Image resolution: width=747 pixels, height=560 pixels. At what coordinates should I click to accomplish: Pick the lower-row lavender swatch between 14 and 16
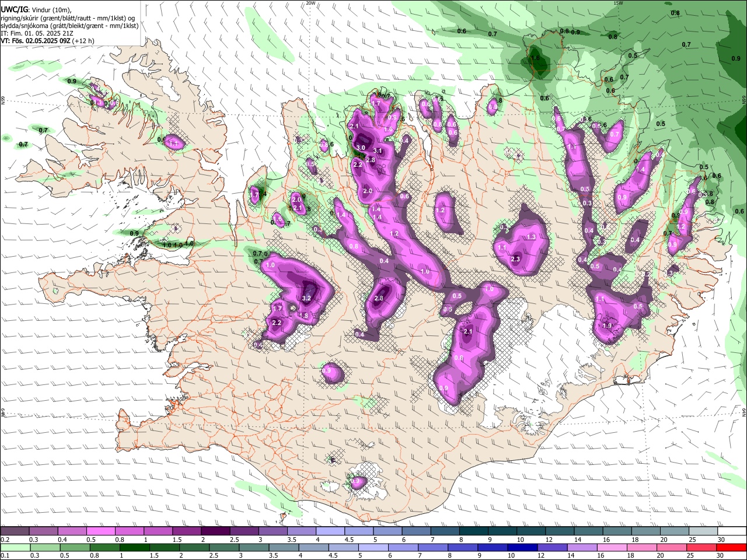click(582, 547)
